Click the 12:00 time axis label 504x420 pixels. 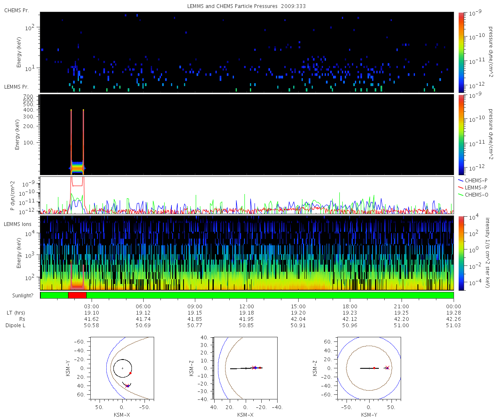(247, 306)
